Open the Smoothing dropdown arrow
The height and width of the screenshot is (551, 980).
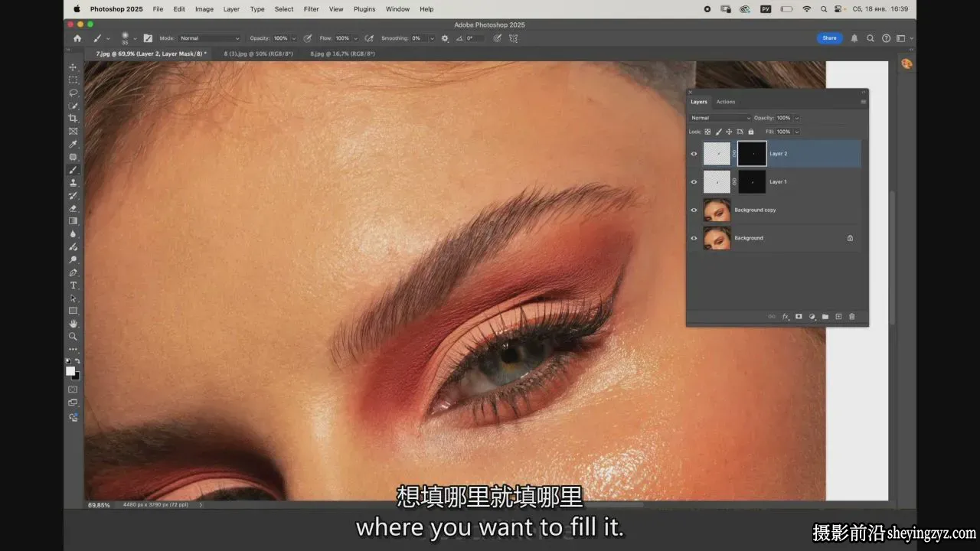coord(431,38)
